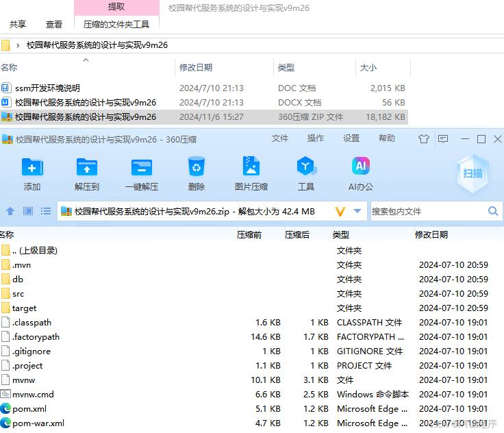Open the 操作 menu in 360压缩

click(x=315, y=138)
